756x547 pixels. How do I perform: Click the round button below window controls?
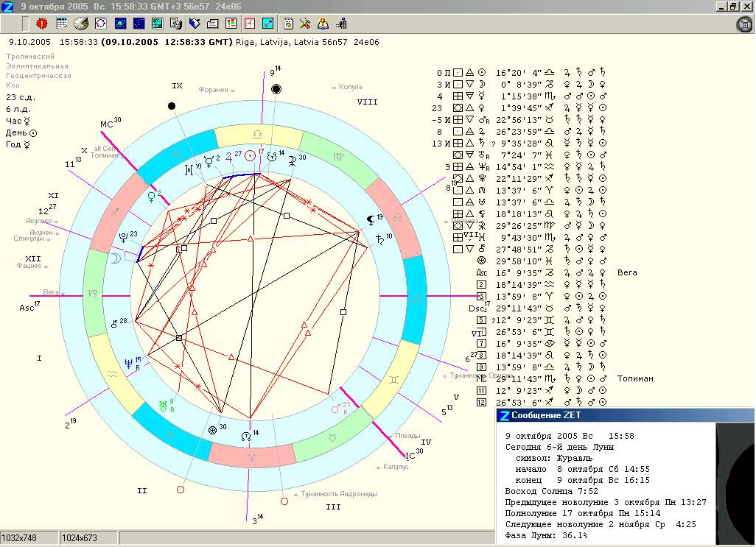(743, 24)
